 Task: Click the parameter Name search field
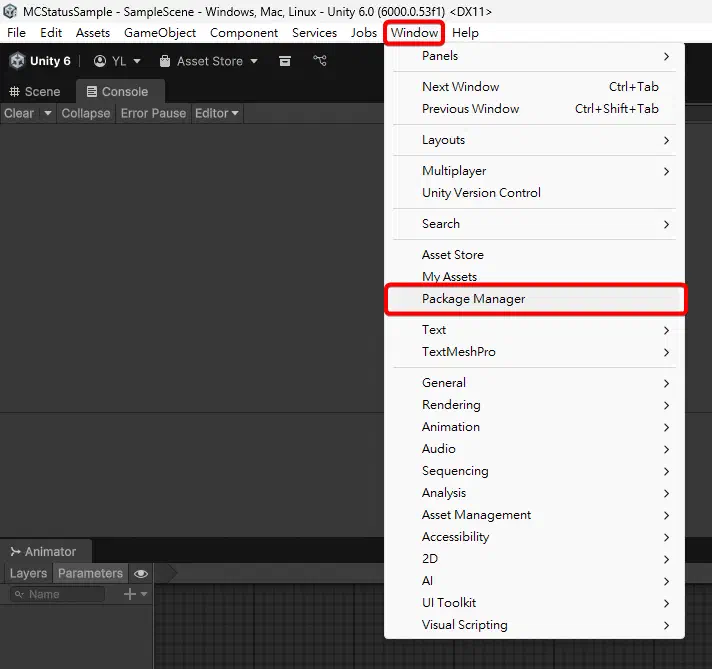58,595
